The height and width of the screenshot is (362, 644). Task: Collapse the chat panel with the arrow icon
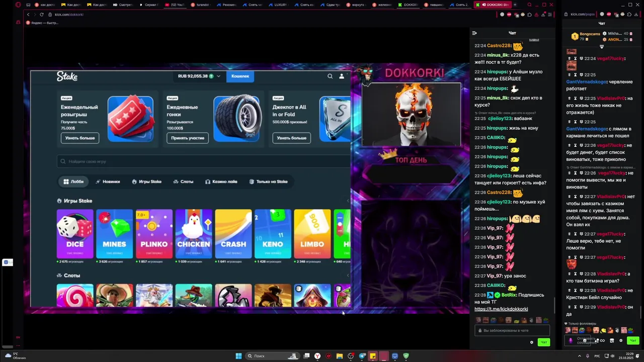pos(474,33)
